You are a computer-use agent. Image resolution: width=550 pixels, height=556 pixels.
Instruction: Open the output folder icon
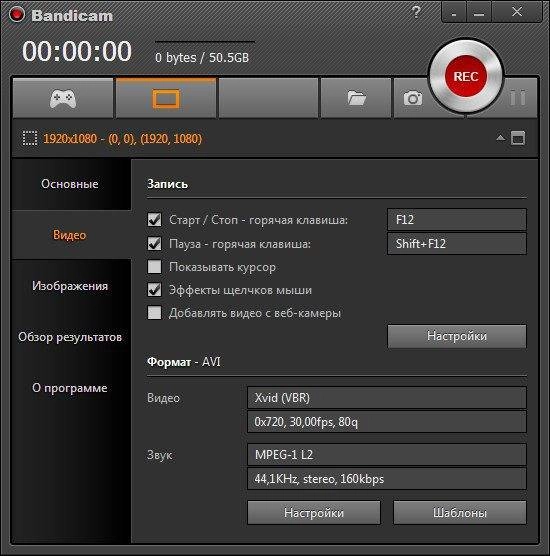click(x=356, y=98)
